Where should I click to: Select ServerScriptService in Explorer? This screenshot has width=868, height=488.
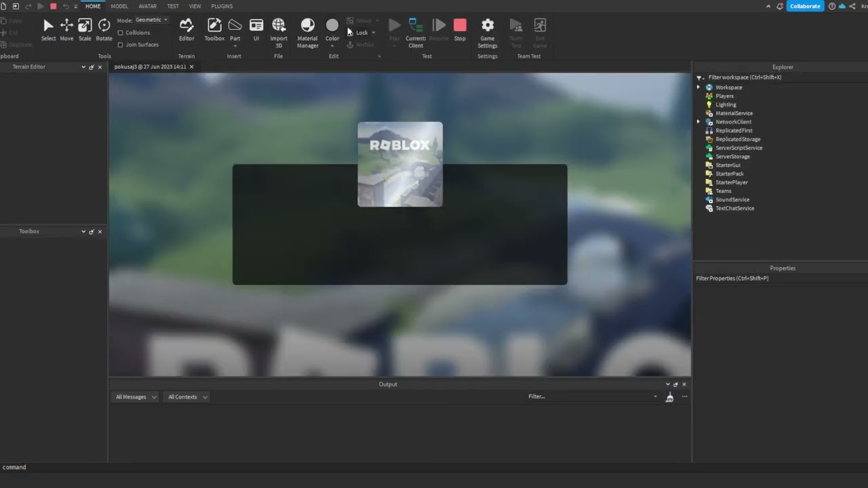pos(738,148)
